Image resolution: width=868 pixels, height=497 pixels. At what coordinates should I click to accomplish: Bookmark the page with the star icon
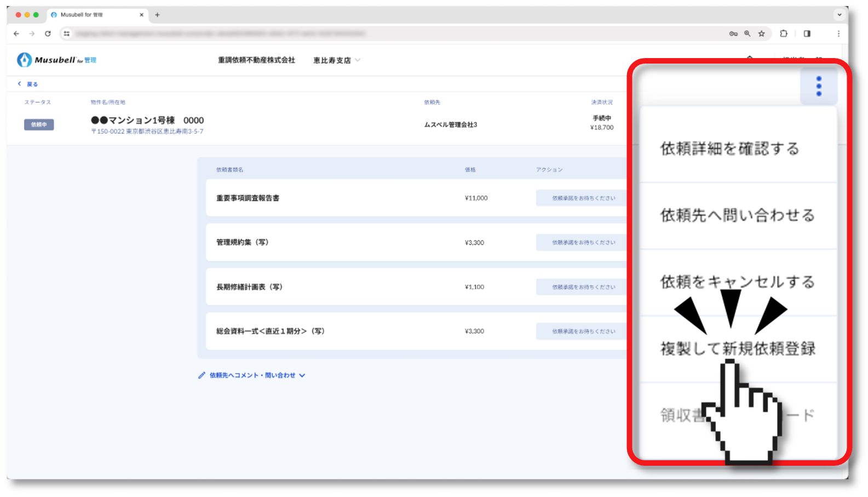click(761, 33)
